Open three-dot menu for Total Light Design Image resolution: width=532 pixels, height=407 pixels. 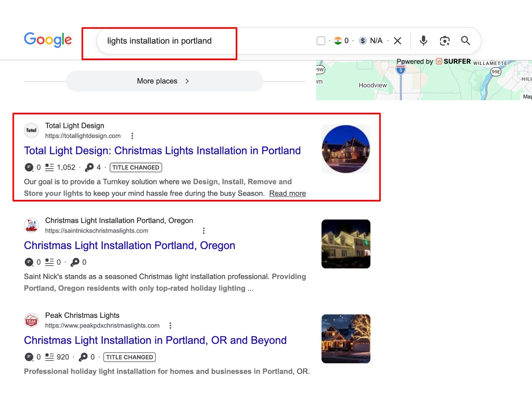(x=132, y=136)
